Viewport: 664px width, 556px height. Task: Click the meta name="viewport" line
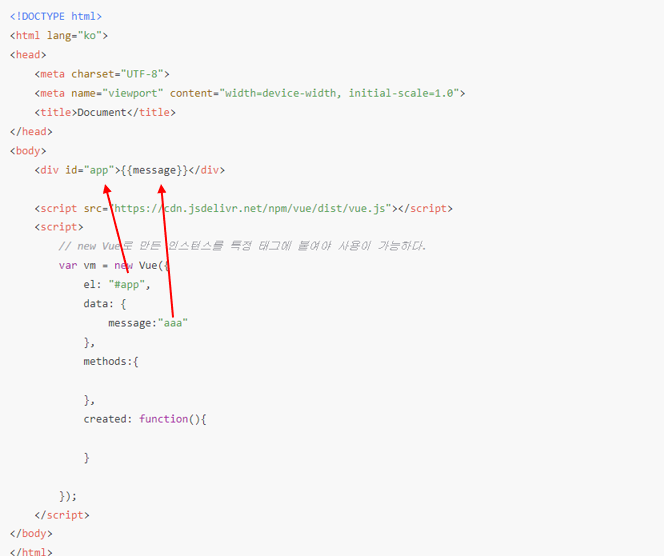click(250, 93)
